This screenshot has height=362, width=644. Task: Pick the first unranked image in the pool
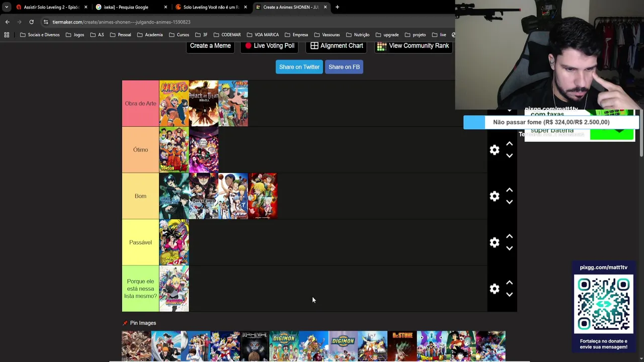[136, 346]
